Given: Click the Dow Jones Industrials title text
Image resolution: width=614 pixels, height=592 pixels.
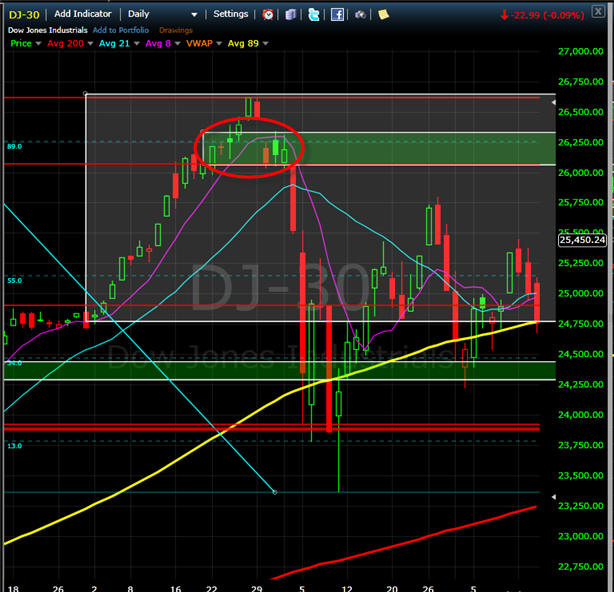Looking at the screenshot, I should pyautogui.click(x=48, y=30).
